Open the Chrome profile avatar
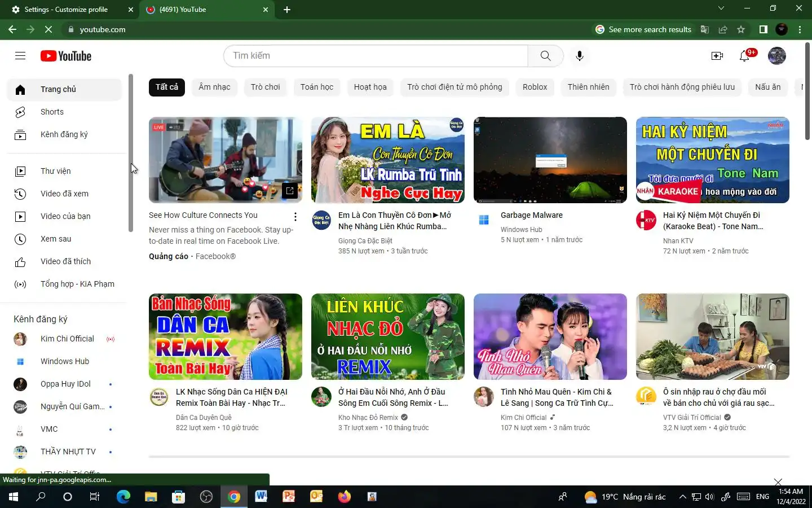This screenshot has height=508, width=812. tap(782, 29)
